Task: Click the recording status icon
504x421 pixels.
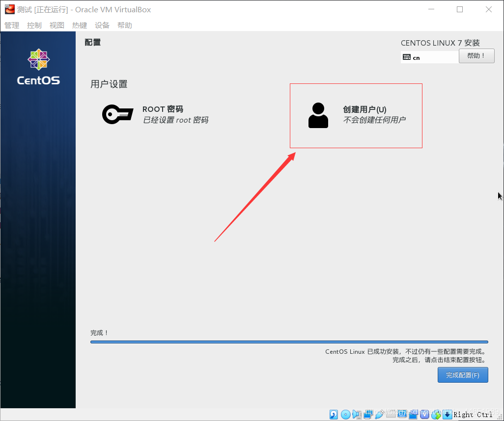Action: [x=413, y=414]
